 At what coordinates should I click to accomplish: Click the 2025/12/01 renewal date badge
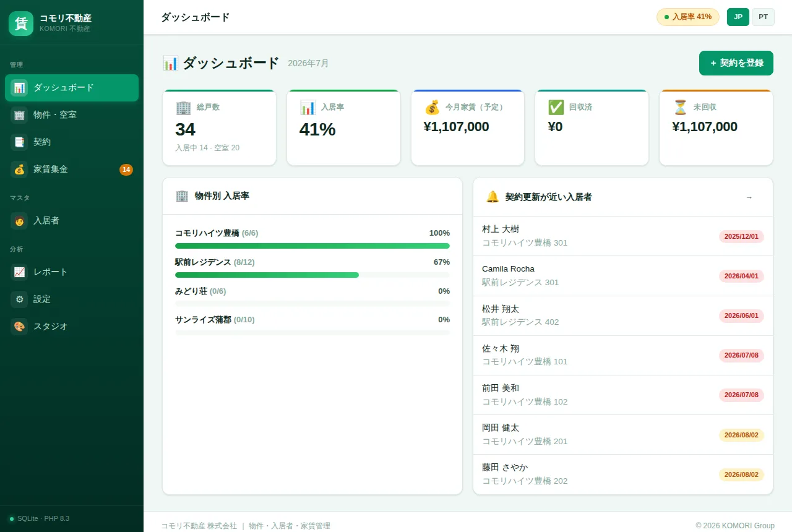coord(741,236)
